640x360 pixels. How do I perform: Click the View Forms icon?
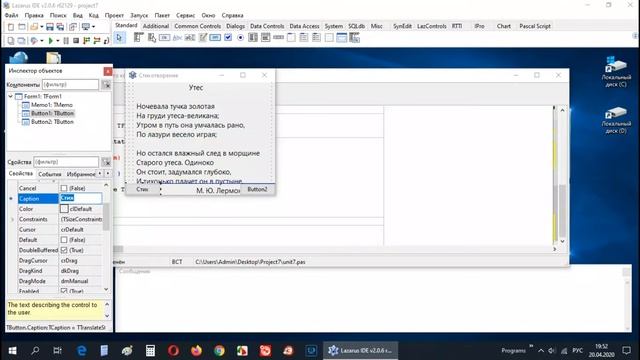click(x=21, y=40)
